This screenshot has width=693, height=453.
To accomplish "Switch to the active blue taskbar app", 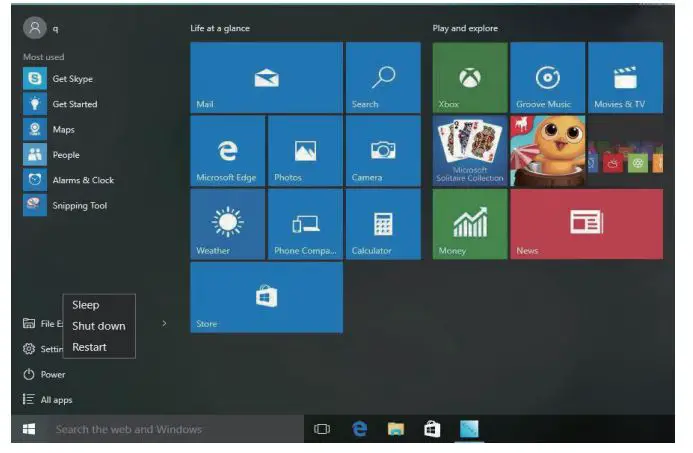I will (x=469, y=429).
